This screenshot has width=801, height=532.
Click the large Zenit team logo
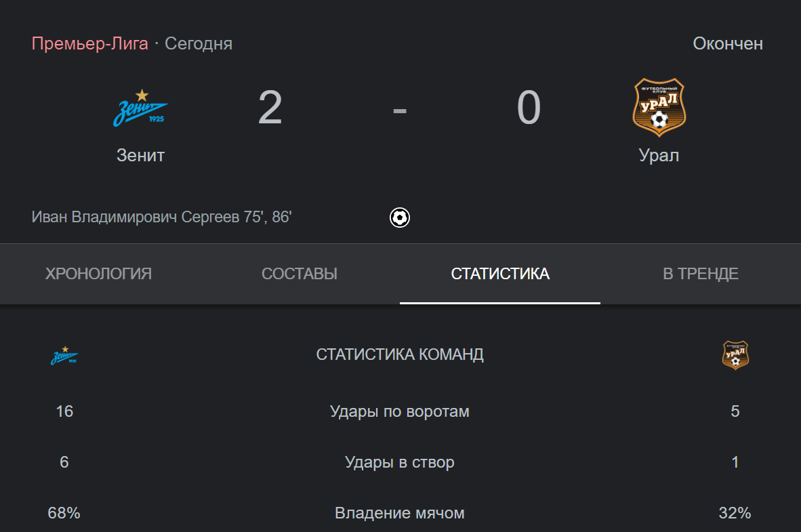pos(140,108)
